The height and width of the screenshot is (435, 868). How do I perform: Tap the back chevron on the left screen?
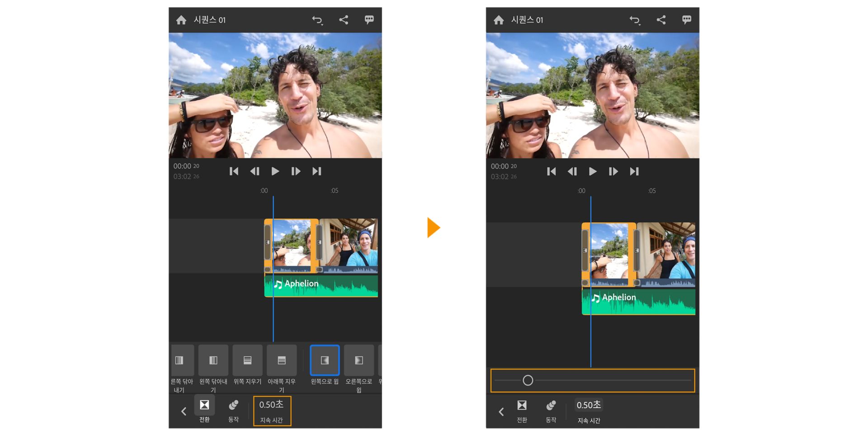[184, 411]
